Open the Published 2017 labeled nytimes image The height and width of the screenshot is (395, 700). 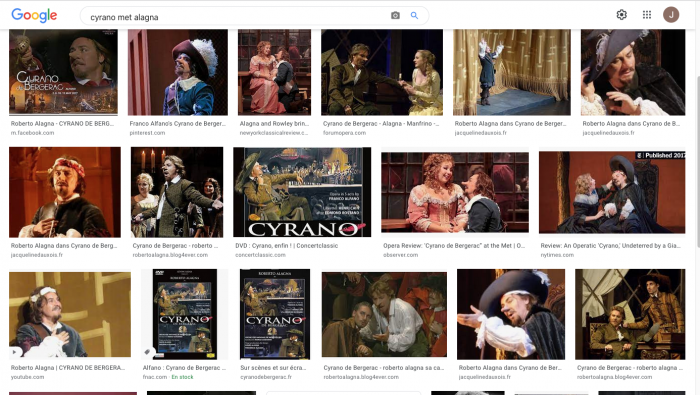click(612, 192)
